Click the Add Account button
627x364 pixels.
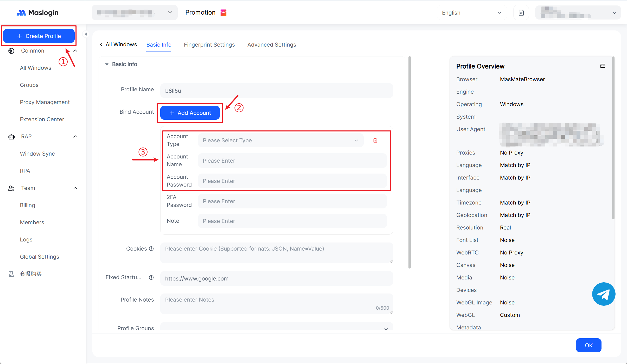pyautogui.click(x=190, y=113)
